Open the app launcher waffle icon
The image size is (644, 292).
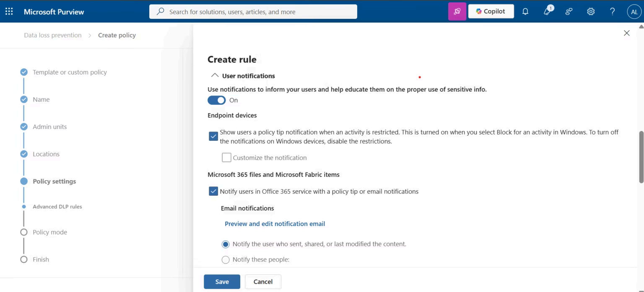[9, 12]
